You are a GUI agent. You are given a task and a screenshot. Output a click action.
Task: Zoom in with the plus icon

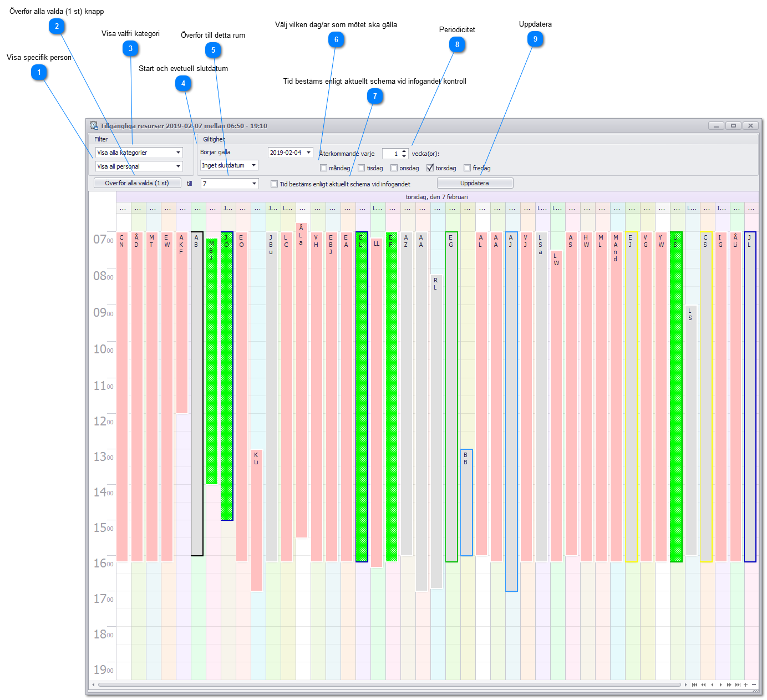tap(746, 684)
